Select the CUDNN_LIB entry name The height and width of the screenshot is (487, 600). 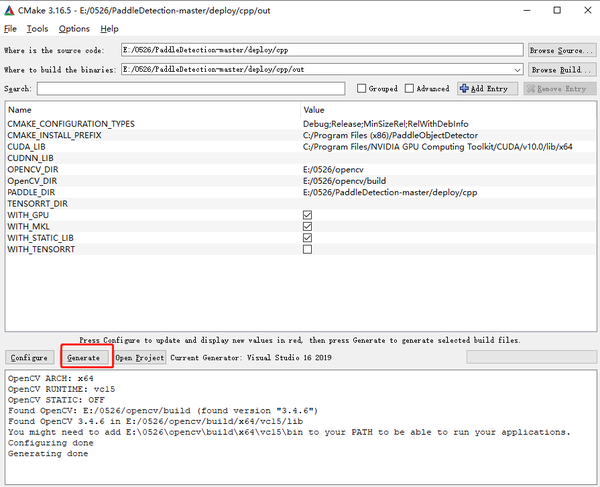coord(31,158)
